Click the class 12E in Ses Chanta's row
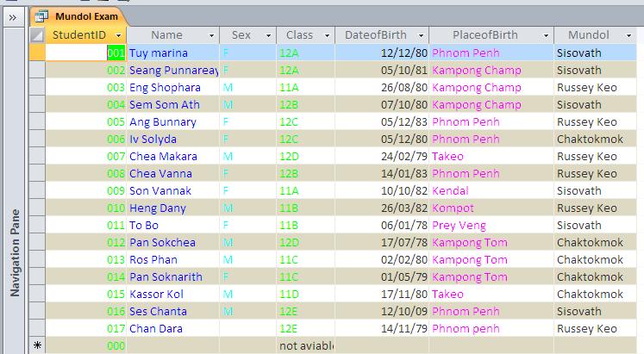The image size is (644, 354). click(288, 311)
